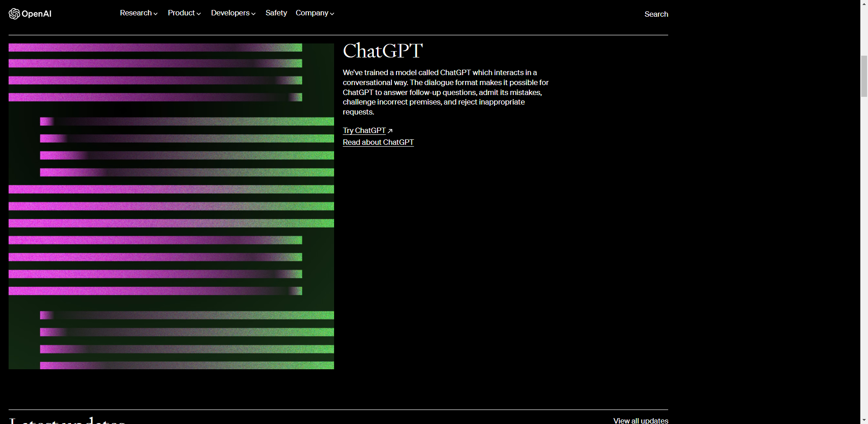Expand the Company dropdown chevron
Viewport: 868px width, 424px height.
(332, 14)
